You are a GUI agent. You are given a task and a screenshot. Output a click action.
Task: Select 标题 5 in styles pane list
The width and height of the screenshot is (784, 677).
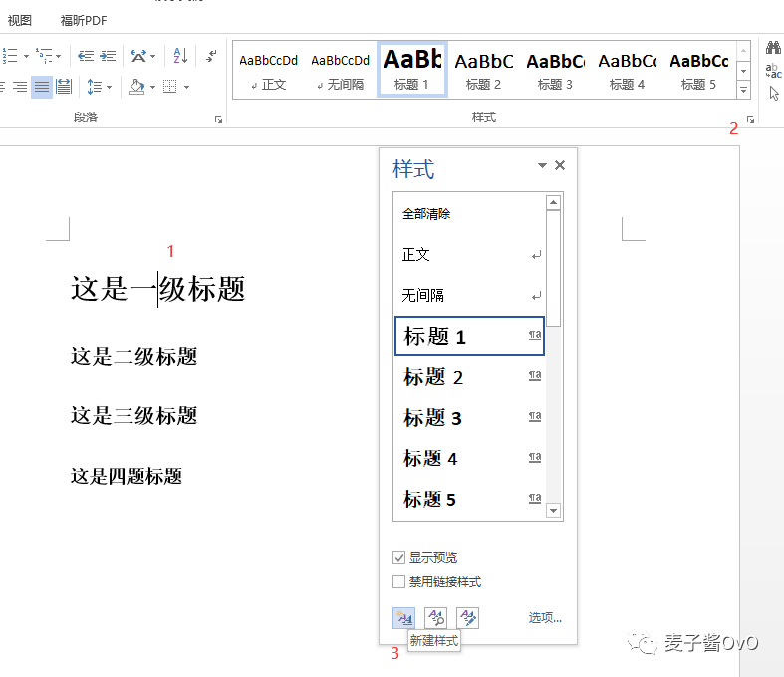469,499
